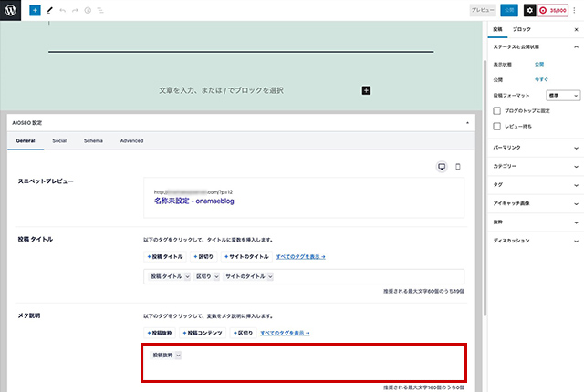584x392 pixels.
Task: Expand the 抜粋 section
Action: tap(536, 222)
